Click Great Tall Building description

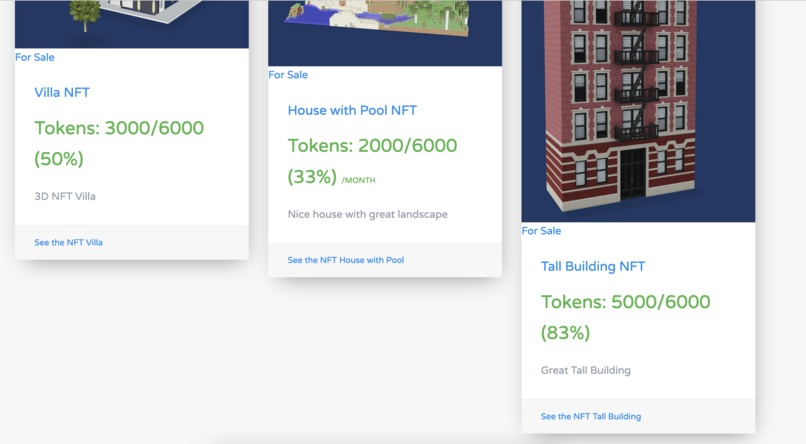(585, 370)
